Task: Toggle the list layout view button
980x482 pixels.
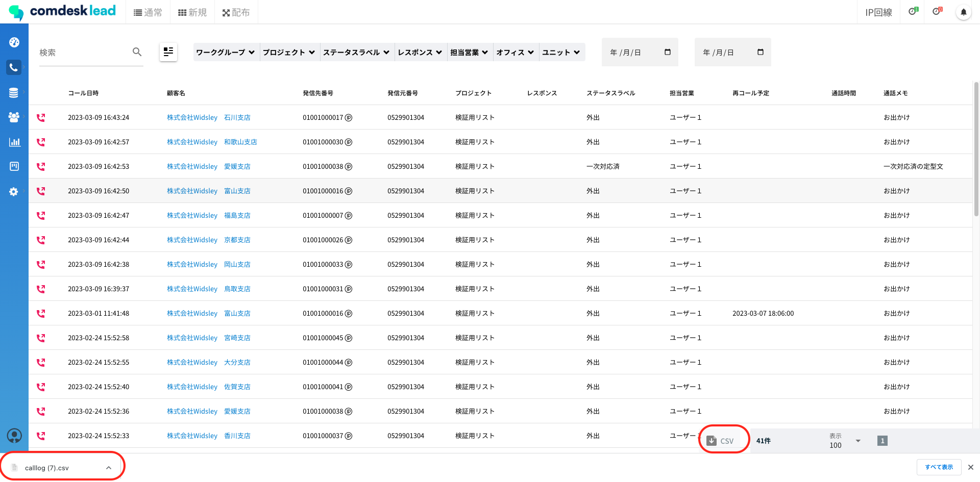Action: pos(168,52)
